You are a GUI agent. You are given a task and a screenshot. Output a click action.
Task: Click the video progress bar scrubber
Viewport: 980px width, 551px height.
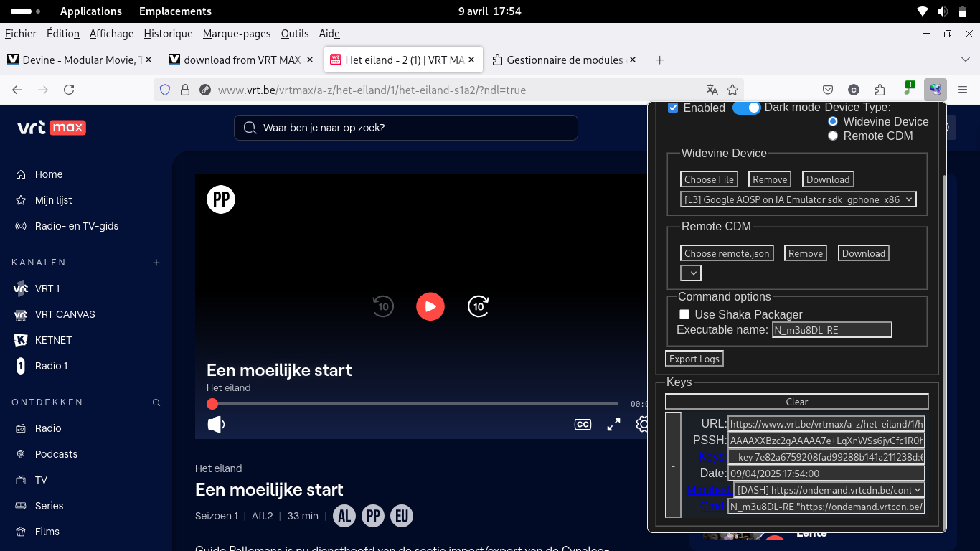point(212,404)
